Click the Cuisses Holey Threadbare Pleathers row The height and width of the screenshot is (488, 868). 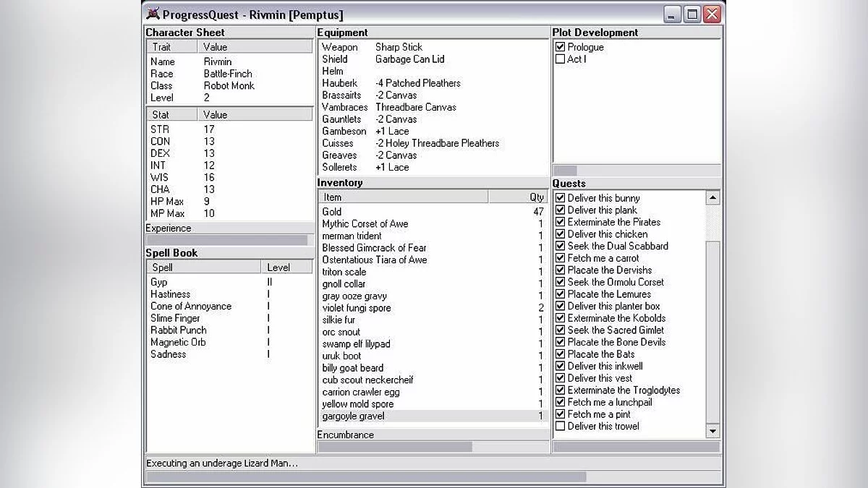[433, 143]
